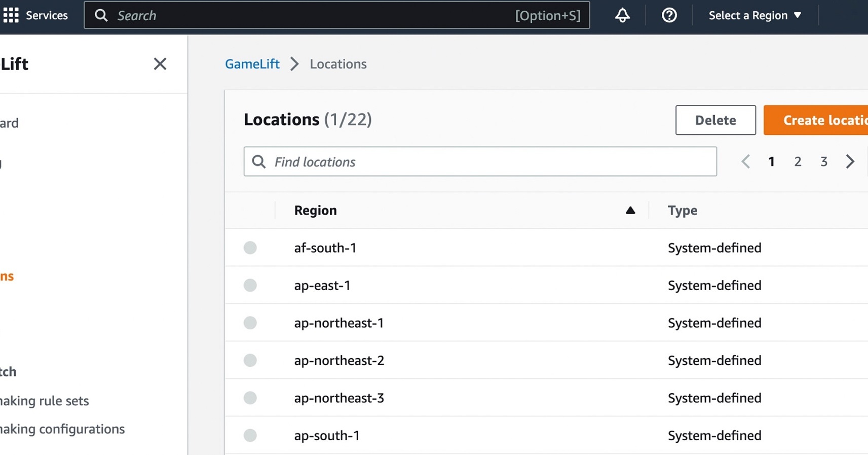Click the ap-northeast-2 region text
The height and width of the screenshot is (455, 868).
339,360
